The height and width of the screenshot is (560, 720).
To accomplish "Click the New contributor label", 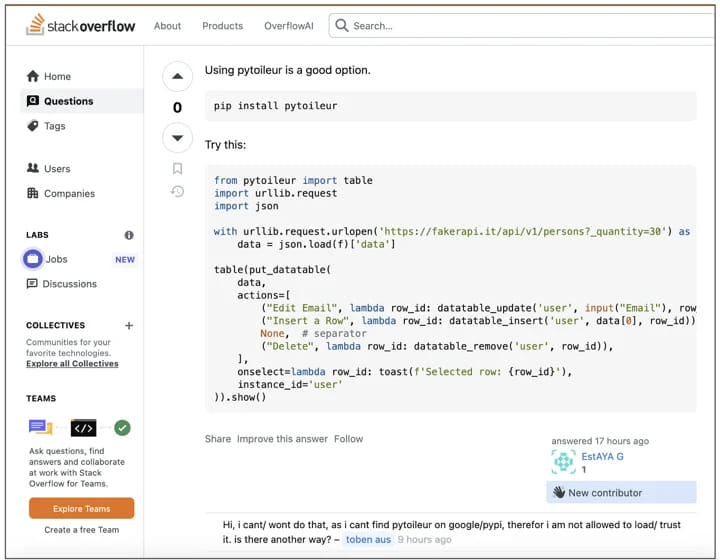I will tap(605, 493).
